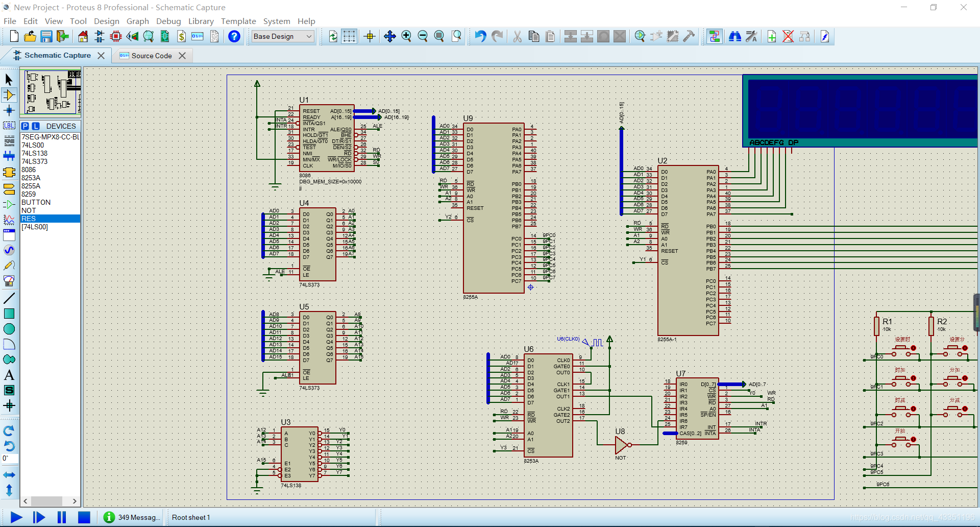
Task: Click the Save Project icon
Action: [46, 36]
